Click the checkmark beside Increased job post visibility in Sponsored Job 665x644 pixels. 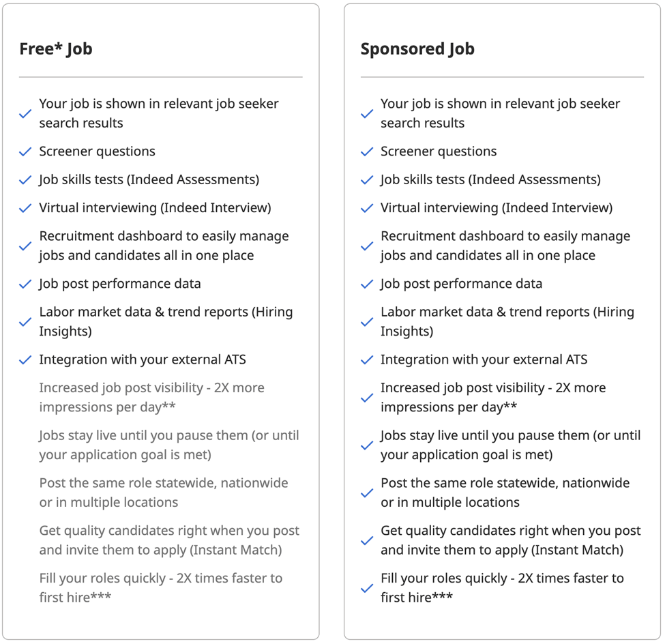coord(367,398)
